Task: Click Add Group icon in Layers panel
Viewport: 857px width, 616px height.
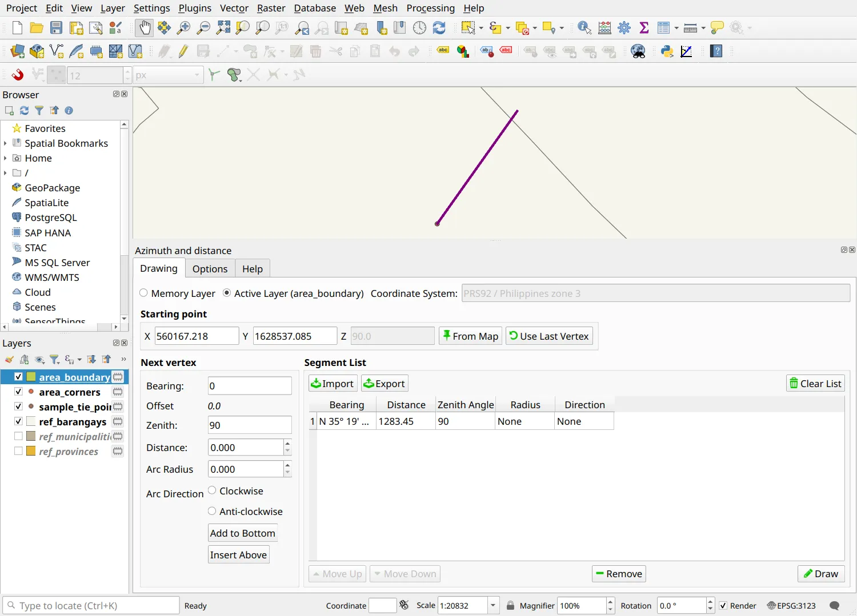Action: point(24,359)
